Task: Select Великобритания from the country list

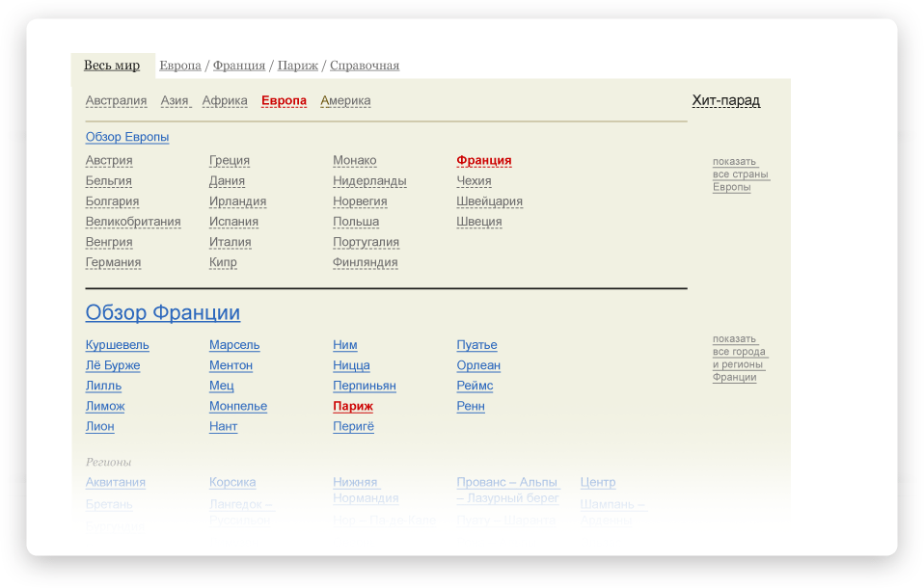Action: (133, 222)
